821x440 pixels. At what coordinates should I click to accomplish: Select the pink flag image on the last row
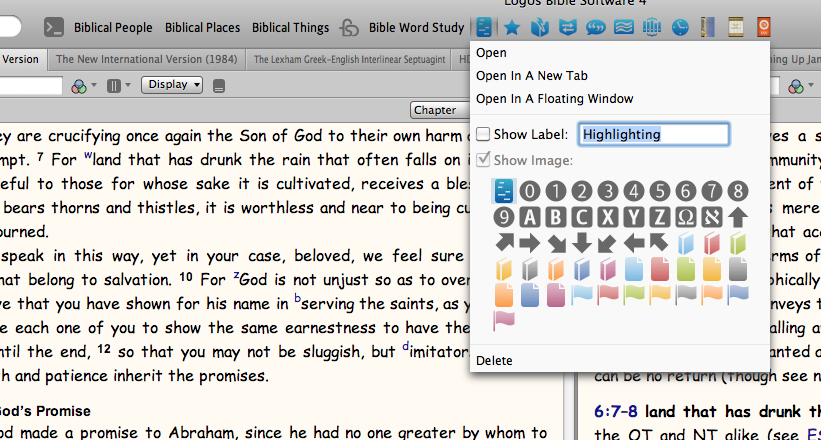pos(504,320)
